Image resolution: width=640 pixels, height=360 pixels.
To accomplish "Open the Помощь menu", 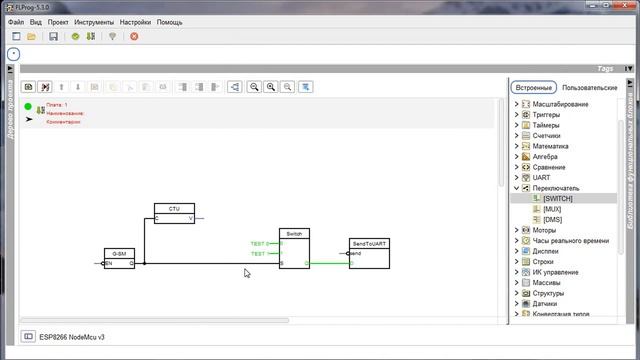I will point(169,22).
